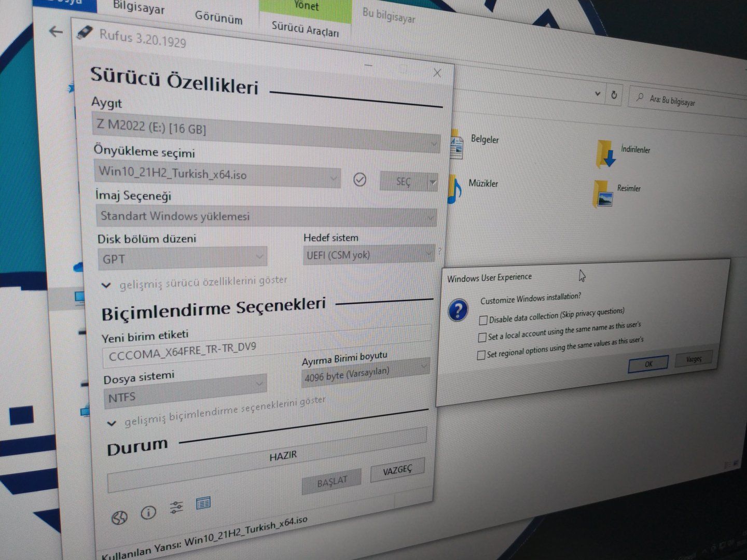Click VAZGEÇ in the Rufus window
Viewport: 747px width, 560px height.
point(397,470)
